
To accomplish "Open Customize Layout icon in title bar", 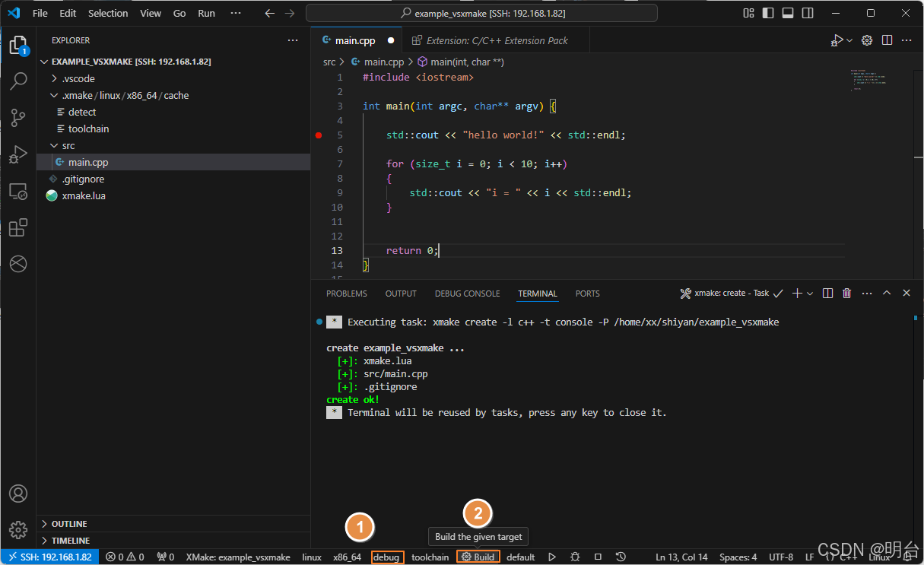I will click(x=749, y=14).
